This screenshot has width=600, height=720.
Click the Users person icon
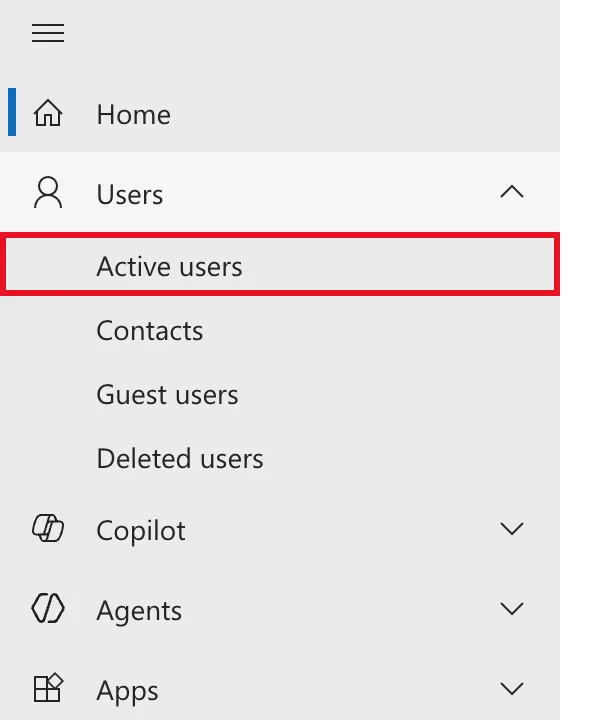coord(48,192)
